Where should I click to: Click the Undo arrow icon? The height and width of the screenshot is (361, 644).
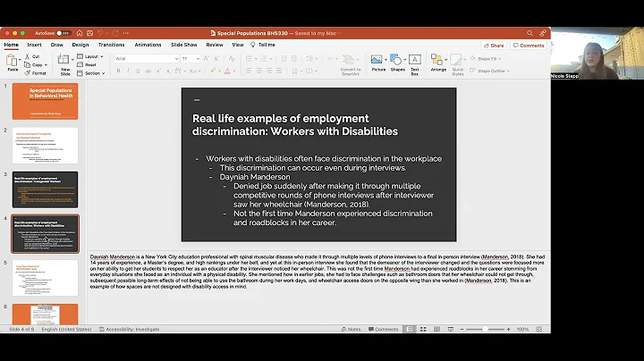(x=100, y=33)
